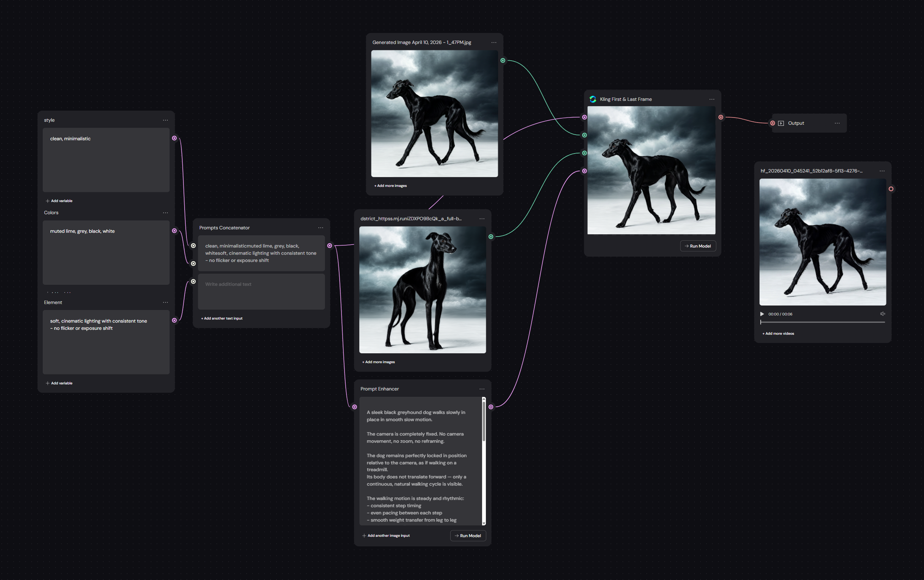Expand Add variable under the Element node
The image size is (924, 580).
click(59, 383)
